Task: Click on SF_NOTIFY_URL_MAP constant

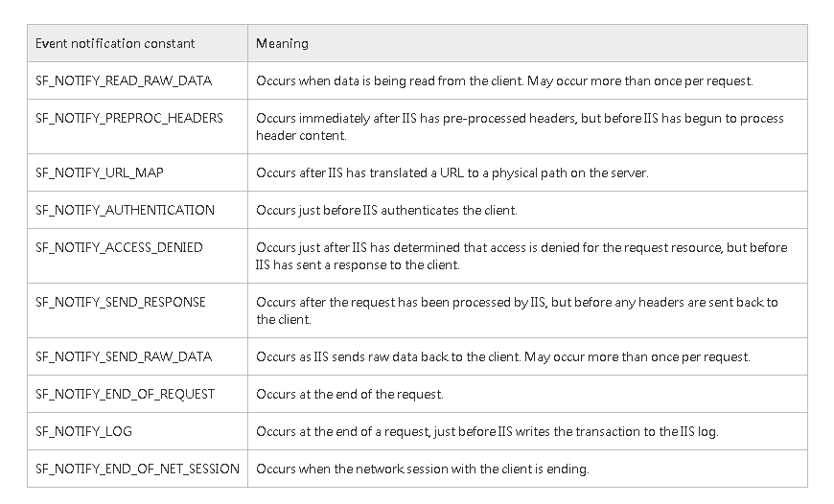Action: 100,172
